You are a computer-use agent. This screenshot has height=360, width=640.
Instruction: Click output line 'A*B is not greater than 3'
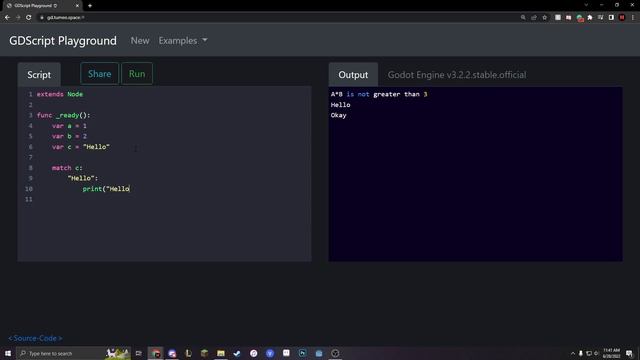pyautogui.click(x=379, y=94)
